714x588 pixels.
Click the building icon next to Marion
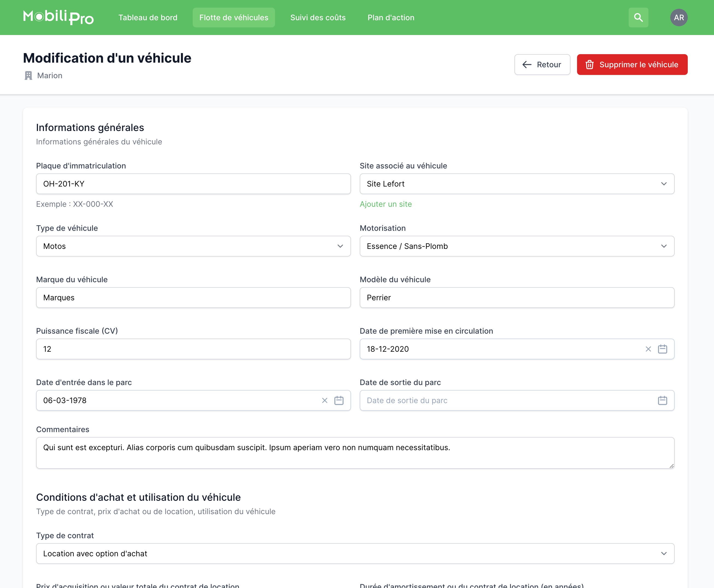point(28,75)
